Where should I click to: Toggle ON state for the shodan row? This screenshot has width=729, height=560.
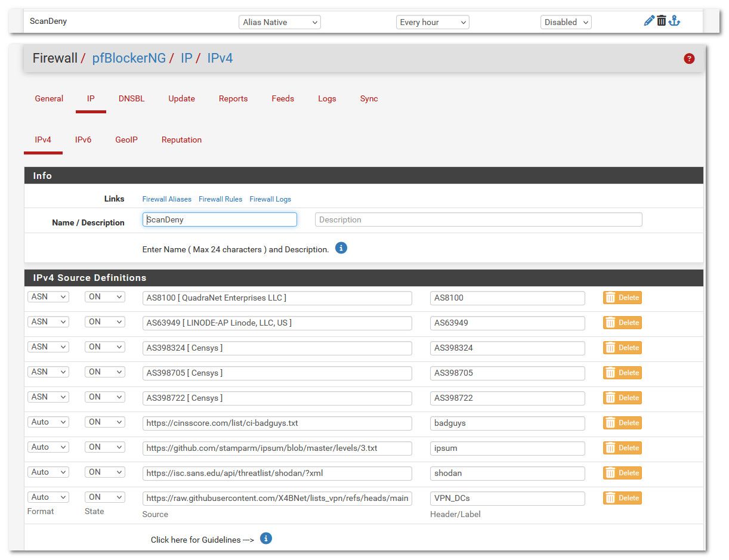(104, 472)
